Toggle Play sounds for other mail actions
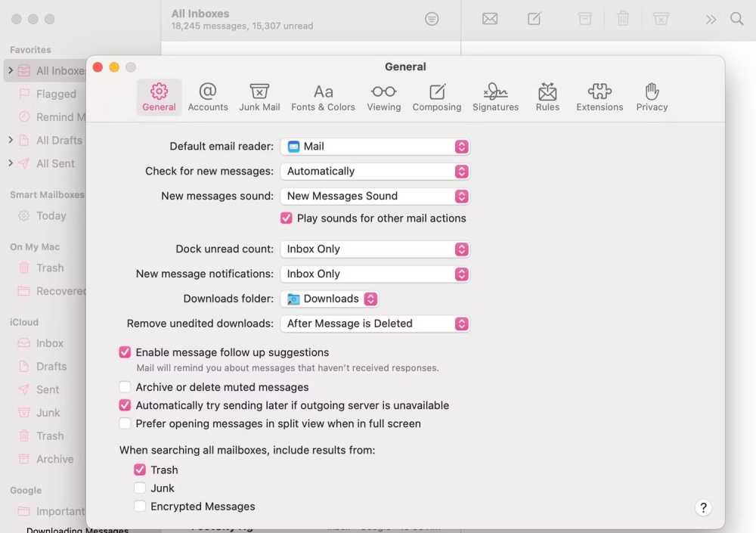Viewport: 756px width, 533px height. [x=286, y=218]
